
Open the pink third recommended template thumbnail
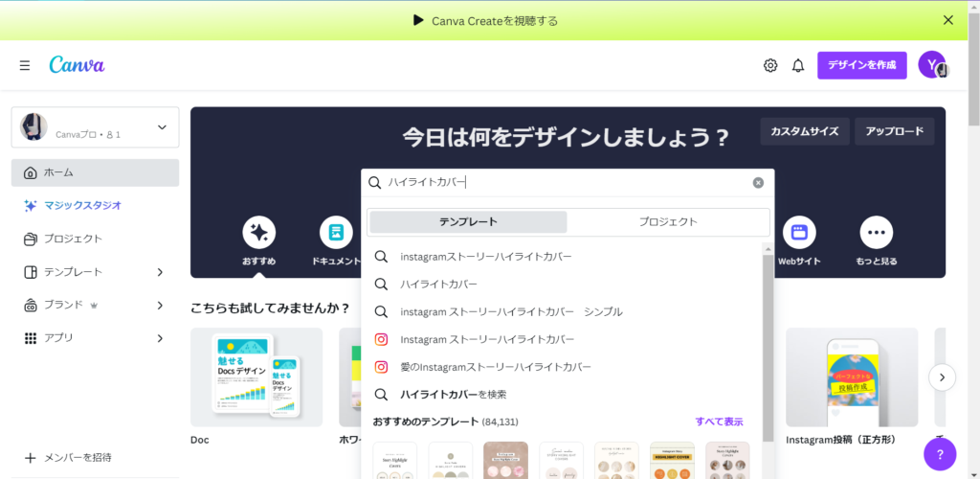tap(505, 460)
